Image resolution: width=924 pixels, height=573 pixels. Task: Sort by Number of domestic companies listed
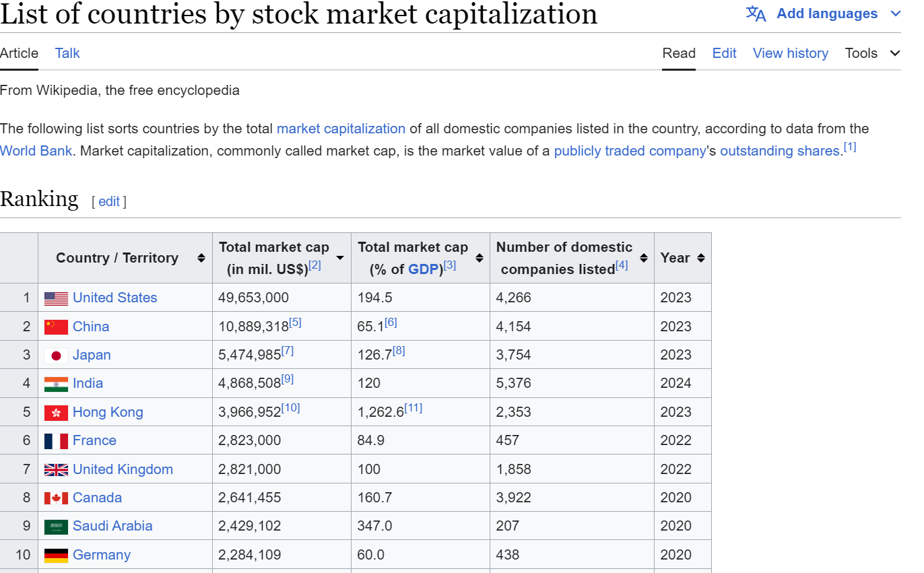tap(644, 258)
